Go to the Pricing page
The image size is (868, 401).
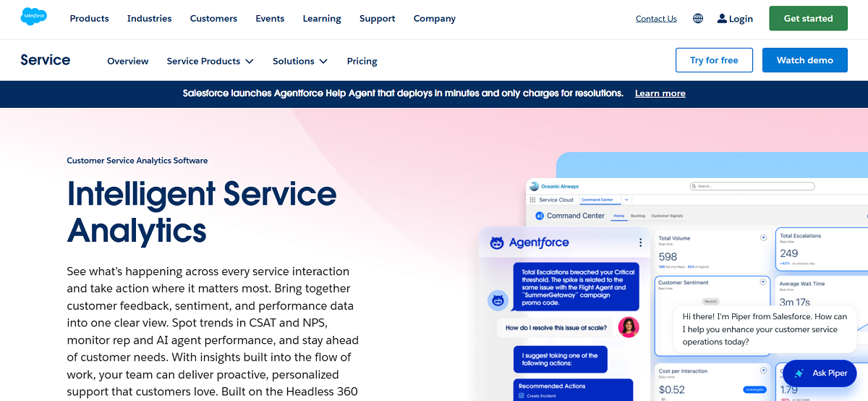(362, 62)
